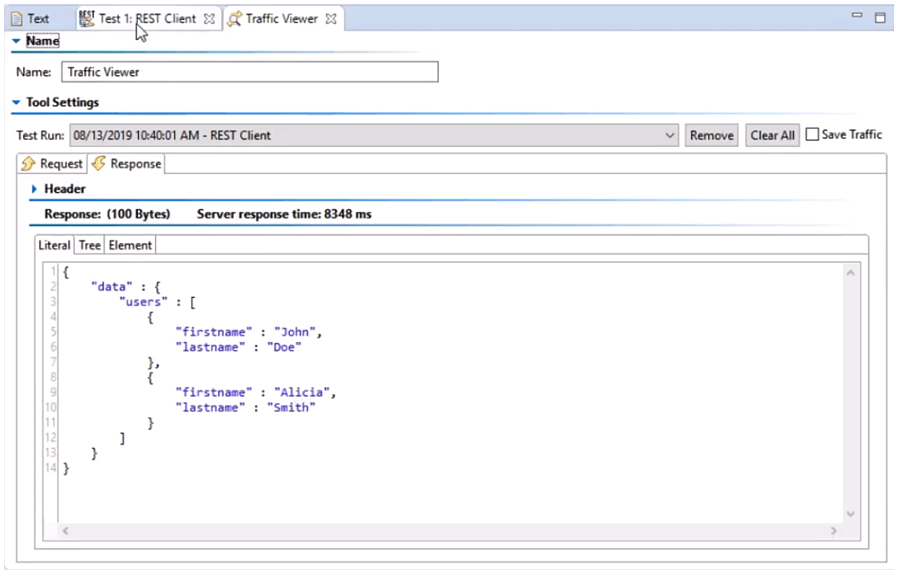
Task: Click the "John" value
Action: [x=295, y=332]
